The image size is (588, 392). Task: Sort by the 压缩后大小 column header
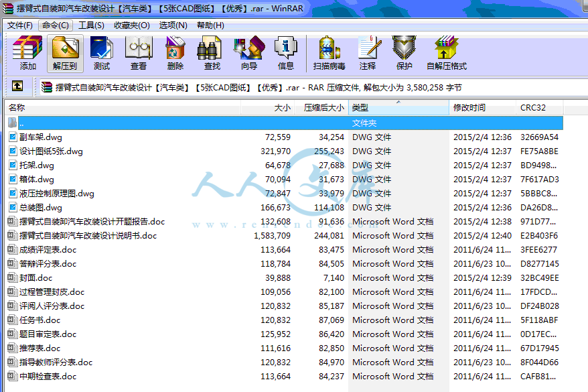point(321,108)
